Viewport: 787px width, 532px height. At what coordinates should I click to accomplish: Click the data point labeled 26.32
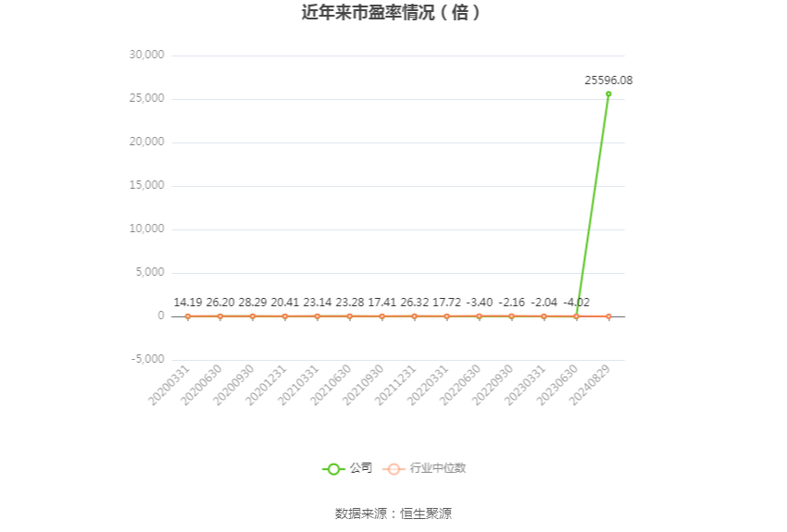point(415,316)
